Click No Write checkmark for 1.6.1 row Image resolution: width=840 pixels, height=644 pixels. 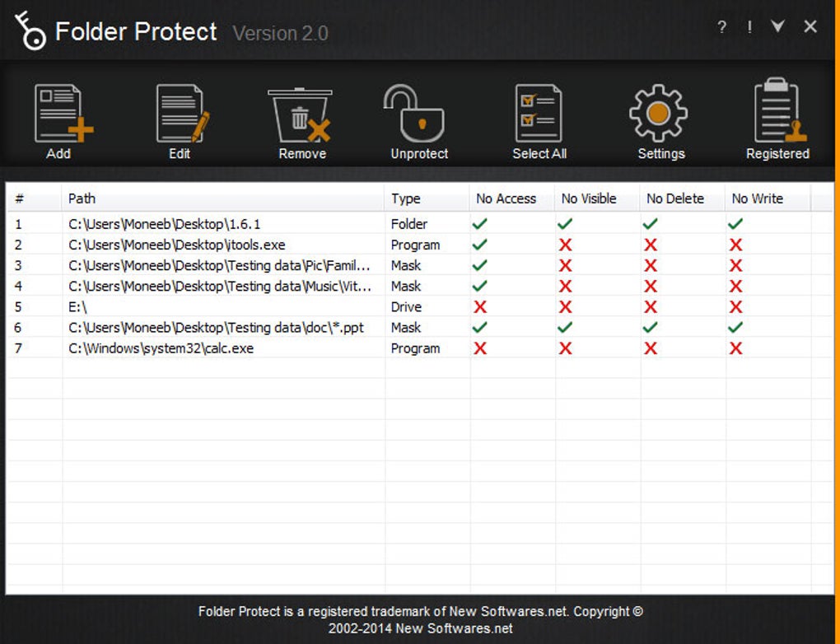pos(735,223)
